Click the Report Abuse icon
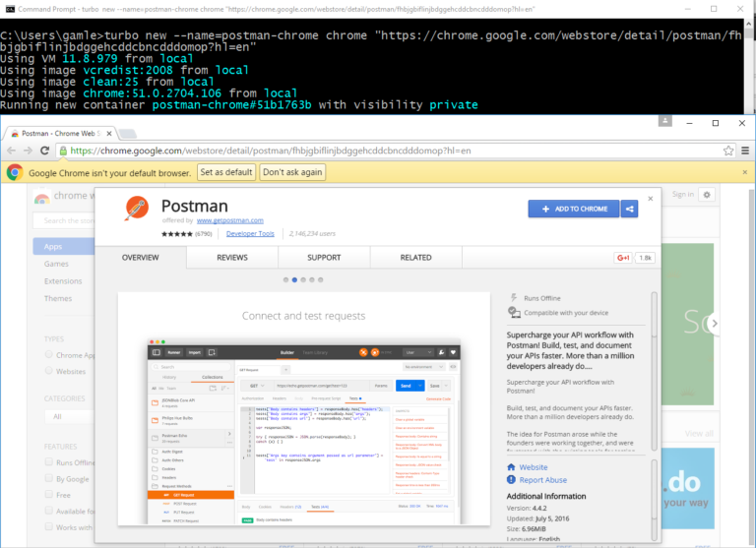Image resolution: width=756 pixels, height=548 pixels. [511, 479]
